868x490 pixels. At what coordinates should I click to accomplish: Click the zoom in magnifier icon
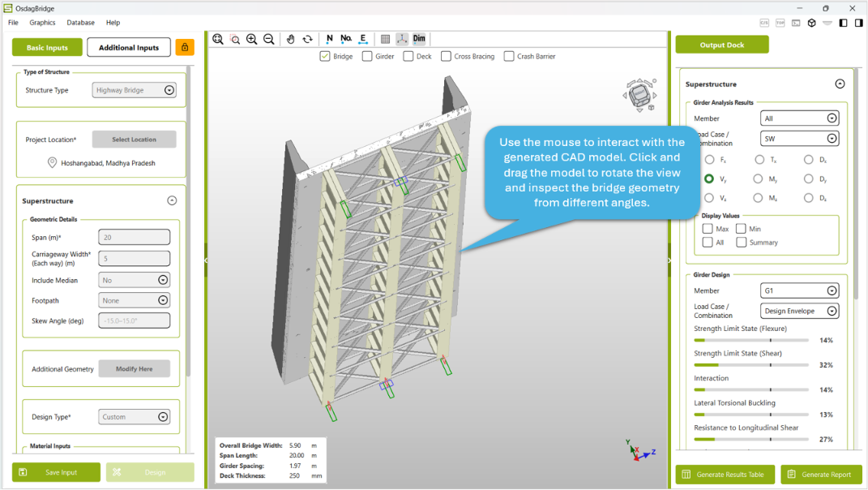pos(252,39)
